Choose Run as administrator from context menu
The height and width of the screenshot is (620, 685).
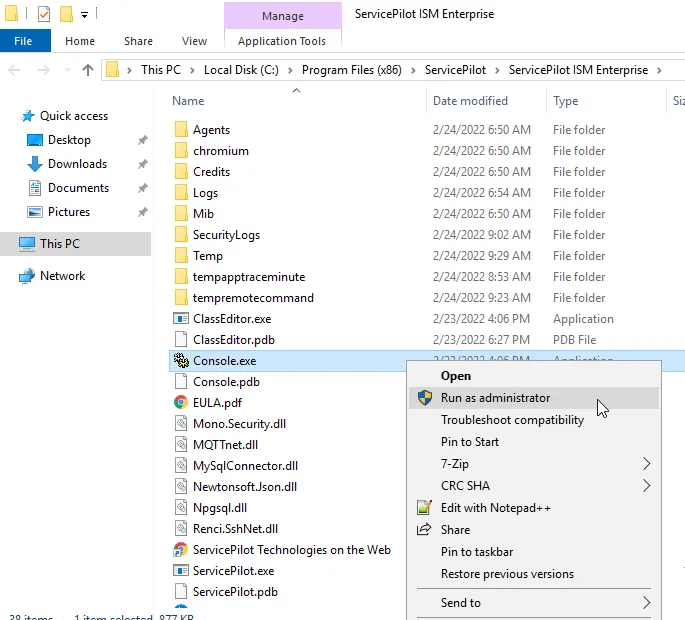tap(495, 398)
